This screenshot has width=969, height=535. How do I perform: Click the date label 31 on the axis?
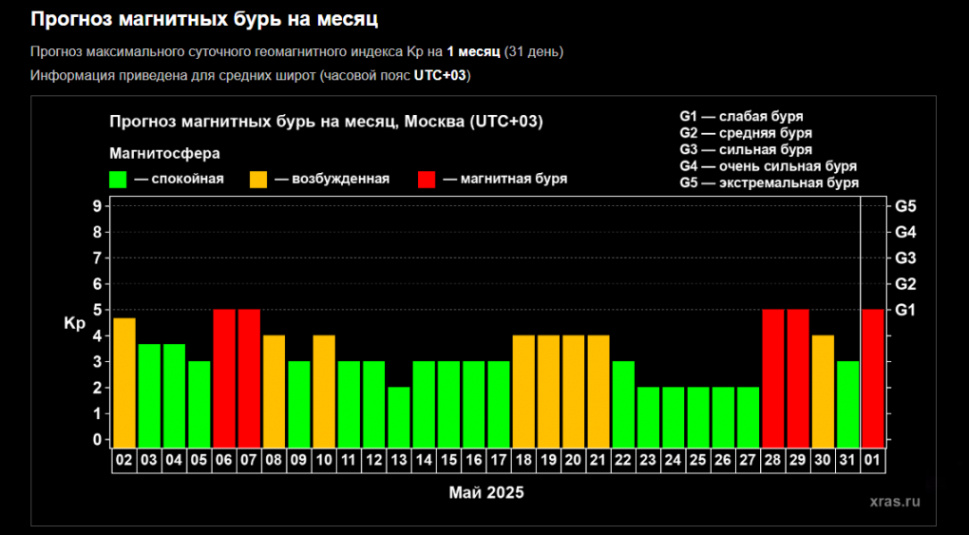point(848,461)
